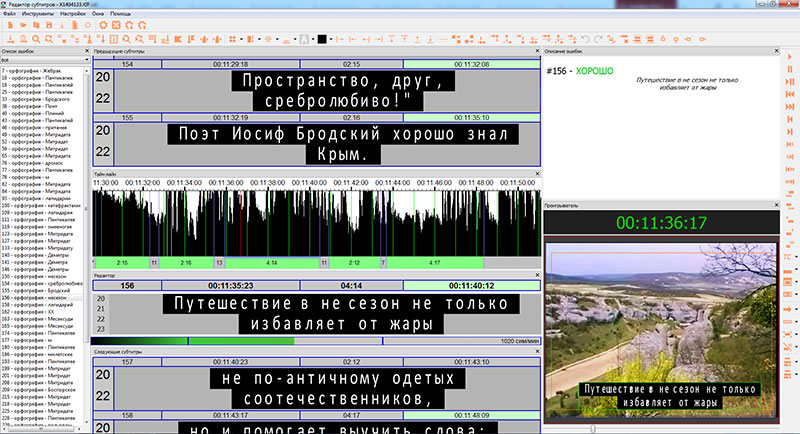Click timeline segment labeled 2:12
Screen dimensions: 800x434
click(x=354, y=263)
